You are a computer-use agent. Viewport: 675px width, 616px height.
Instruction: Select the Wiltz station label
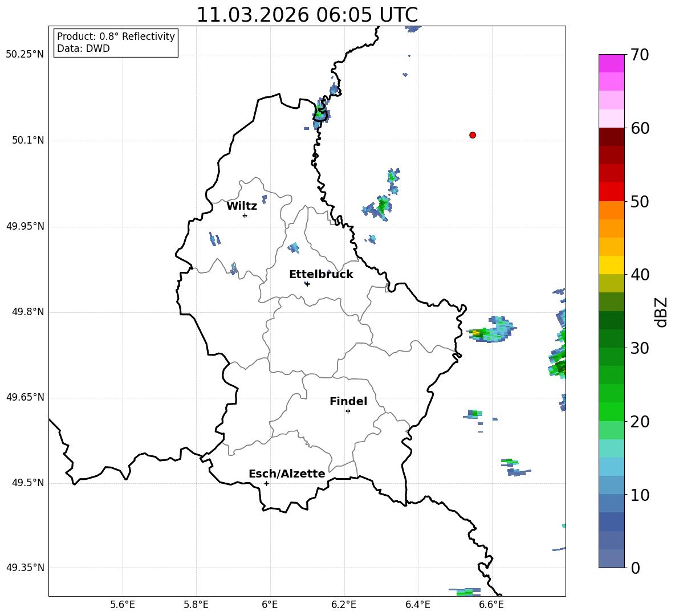[x=242, y=206]
